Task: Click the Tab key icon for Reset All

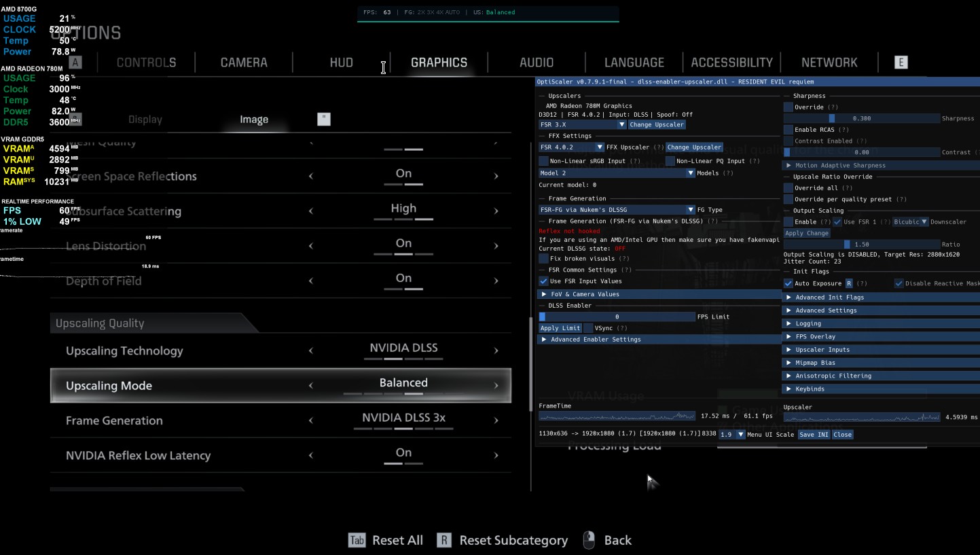Action: 357,540
